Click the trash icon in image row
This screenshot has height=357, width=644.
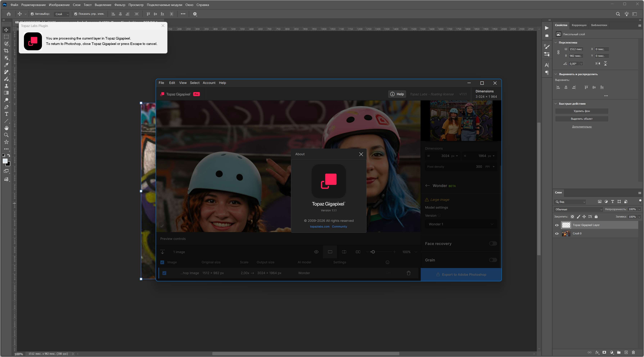[x=408, y=273]
